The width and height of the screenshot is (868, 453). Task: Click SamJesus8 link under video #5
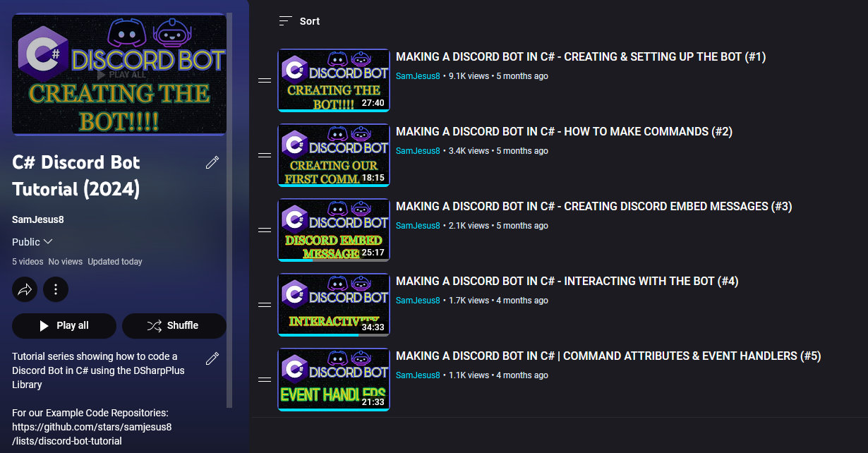(x=418, y=375)
